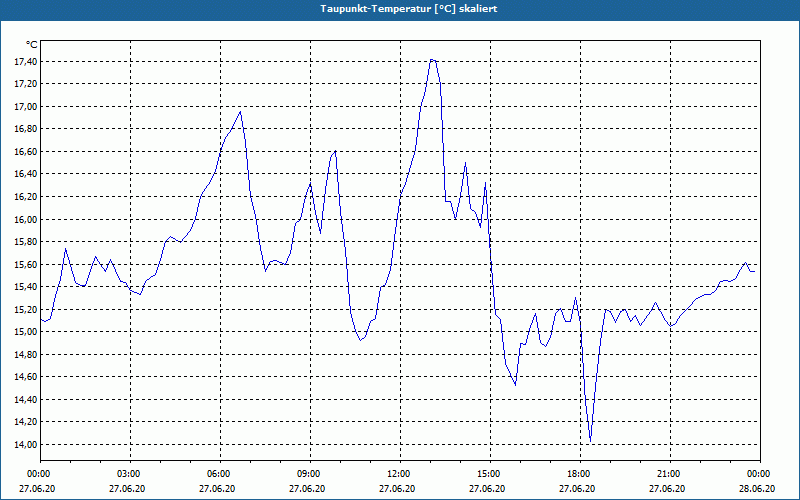This screenshot has width=800, height=500.
Task: Click the 14,00 y-axis label
Action: [26, 444]
